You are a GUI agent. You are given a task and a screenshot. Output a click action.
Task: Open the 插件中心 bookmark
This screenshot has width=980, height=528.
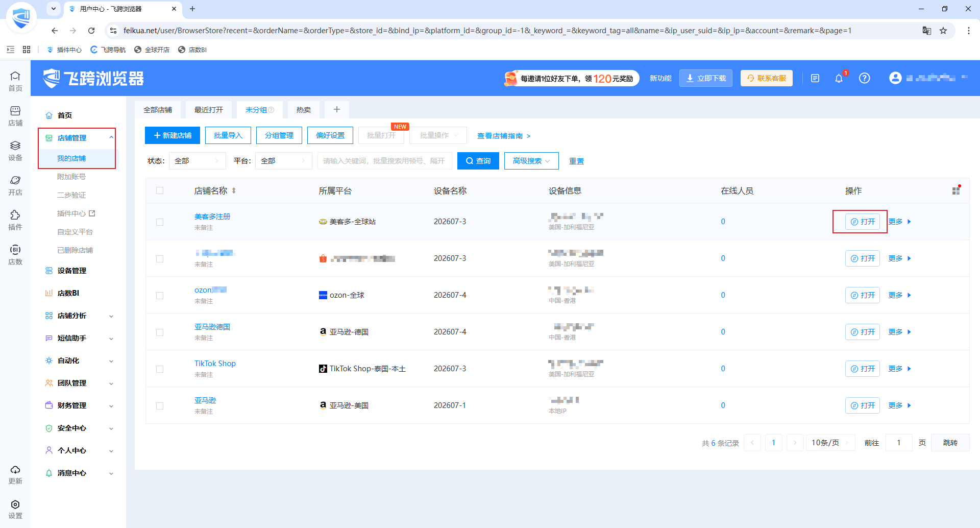pos(64,50)
